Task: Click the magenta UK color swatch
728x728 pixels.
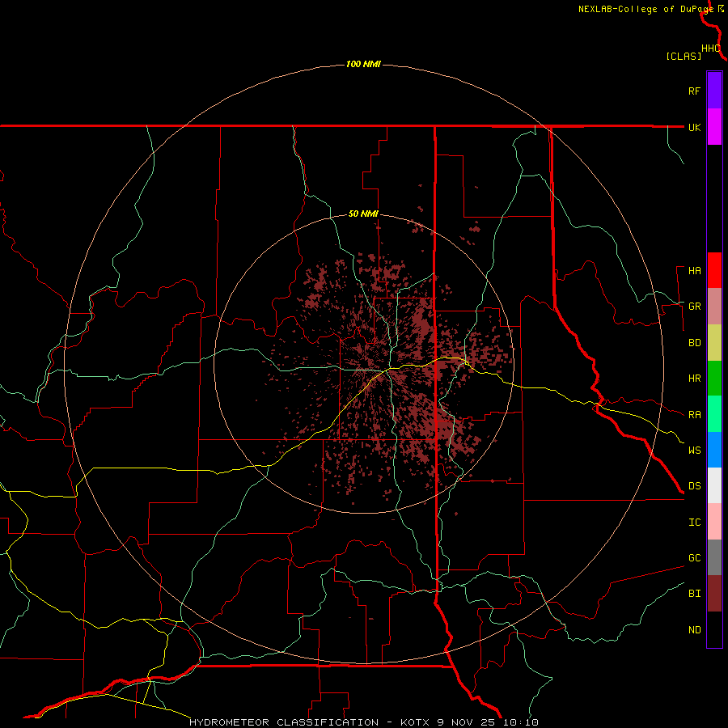Action: click(714, 126)
